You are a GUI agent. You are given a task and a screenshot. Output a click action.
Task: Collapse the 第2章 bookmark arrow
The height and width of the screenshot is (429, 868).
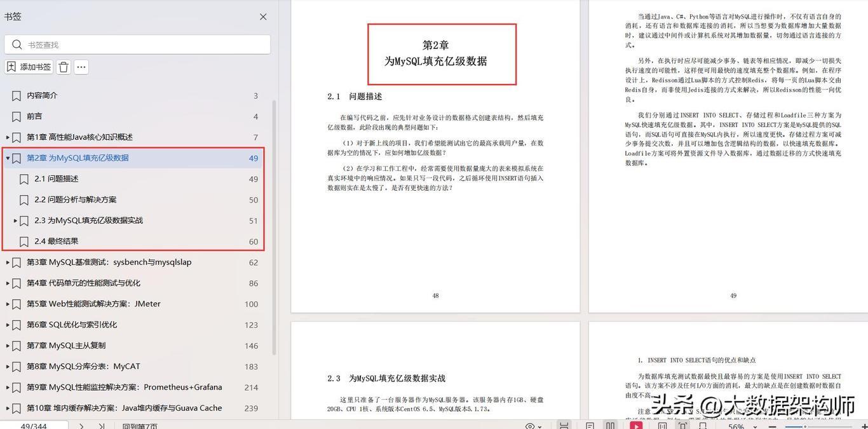click(8, 158)
